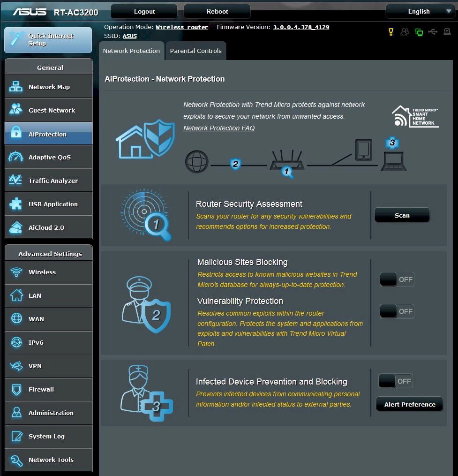The image size is (458, 476).
Task: Click the Quick Internet Setup button
Action: [48, 40]
